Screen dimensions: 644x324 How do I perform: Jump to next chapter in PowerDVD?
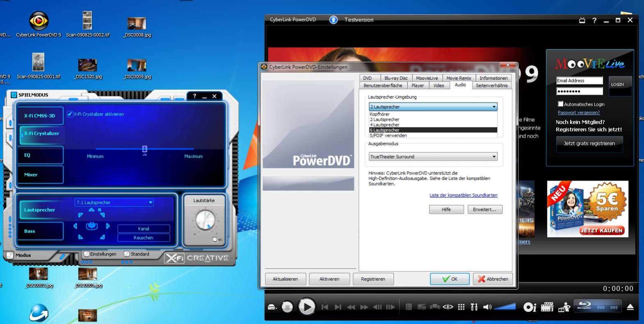[x=338, y=307]
